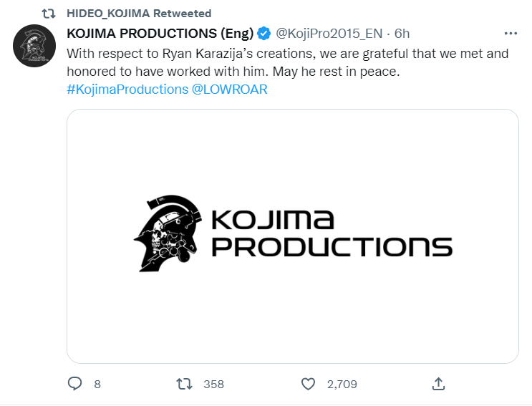Open the attached Kojima Productions wordmark image
This screenshot has width=532, height=406.
(x=293, y=236)
